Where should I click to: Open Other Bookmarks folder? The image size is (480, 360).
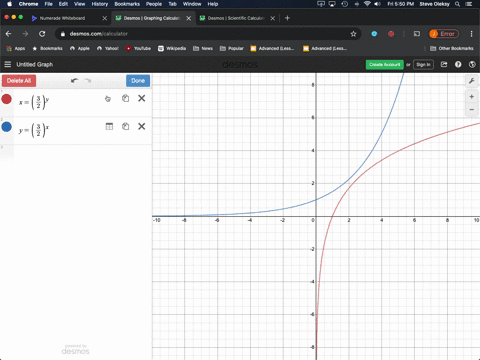(x=452, y=48)
